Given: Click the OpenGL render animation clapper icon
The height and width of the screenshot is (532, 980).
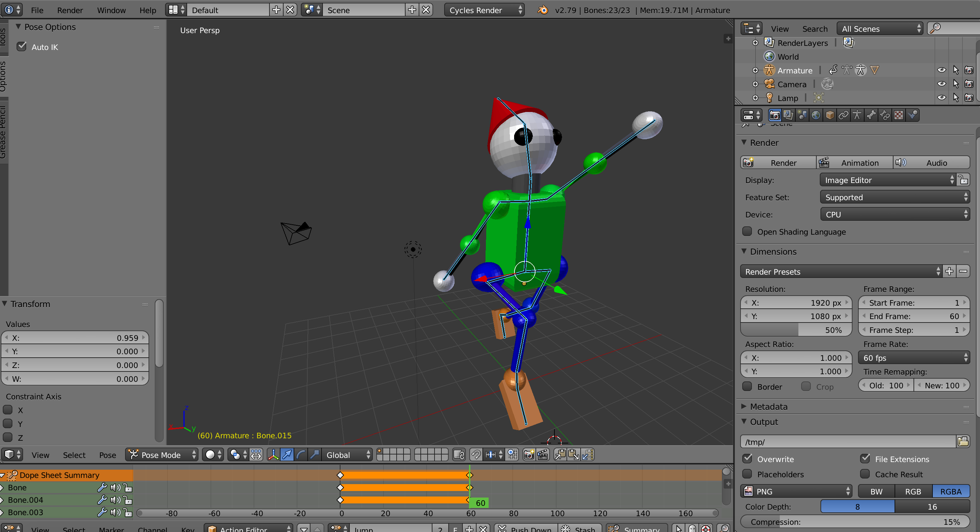Looking at the screenshot, I should (542, 455).
